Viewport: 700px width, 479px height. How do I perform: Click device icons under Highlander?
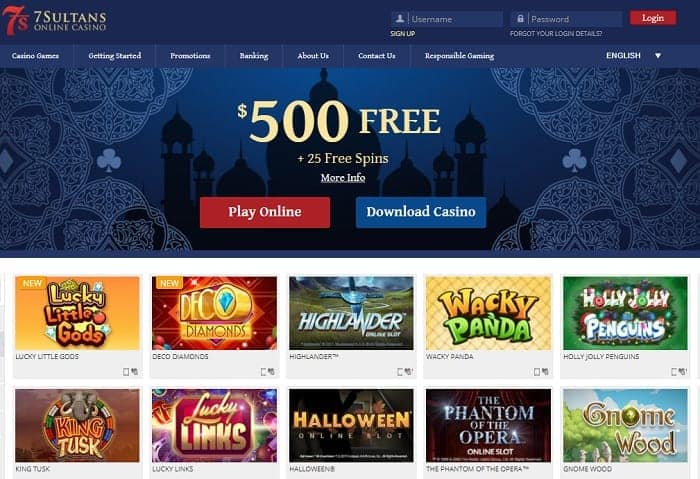[x=405, y=371]
